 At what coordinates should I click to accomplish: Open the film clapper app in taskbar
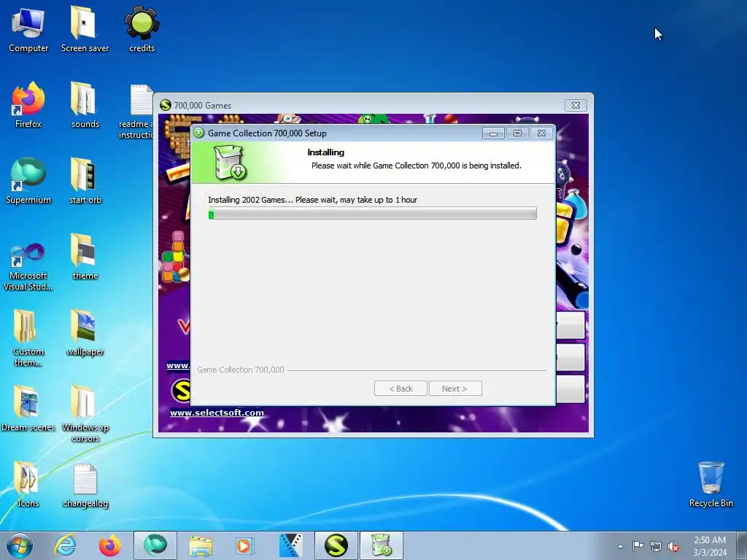click(291, 545)
